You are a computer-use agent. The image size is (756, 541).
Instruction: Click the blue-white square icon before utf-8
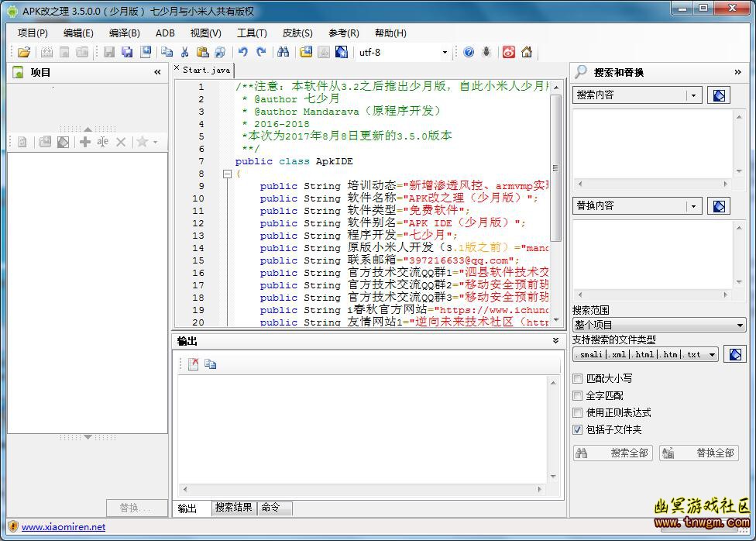(x=342, y=52)
